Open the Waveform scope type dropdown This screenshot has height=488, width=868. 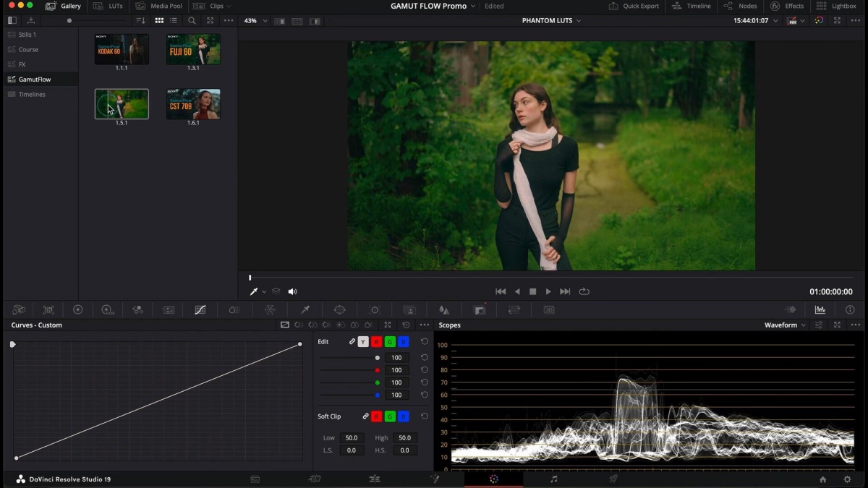click(x=785, y=325)
